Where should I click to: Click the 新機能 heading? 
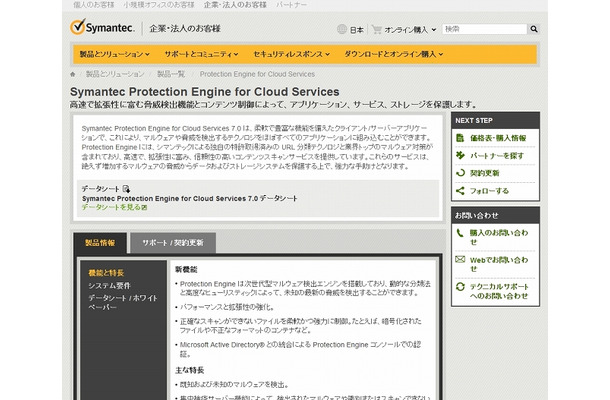pyautogui.click(x=186, y=269)
